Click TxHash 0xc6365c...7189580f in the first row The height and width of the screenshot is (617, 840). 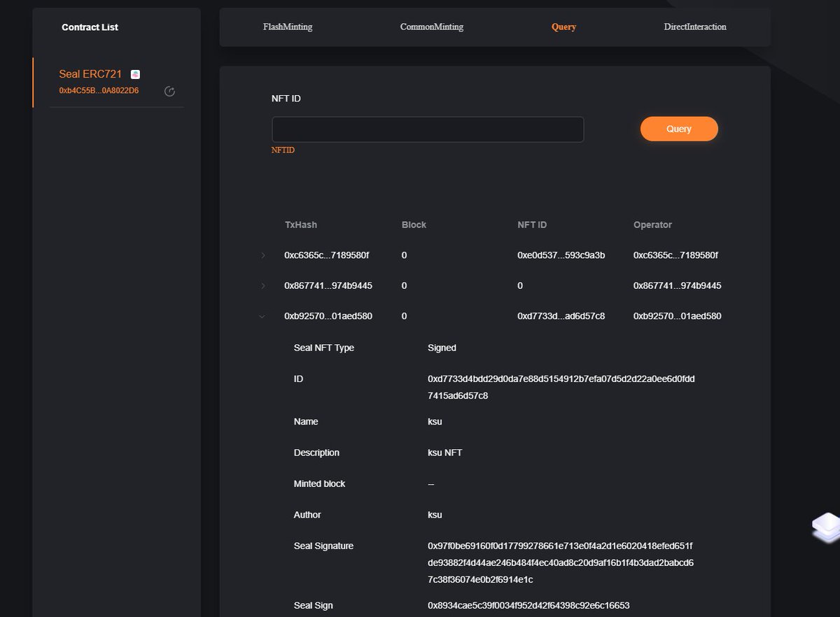[x=326, y=255]
